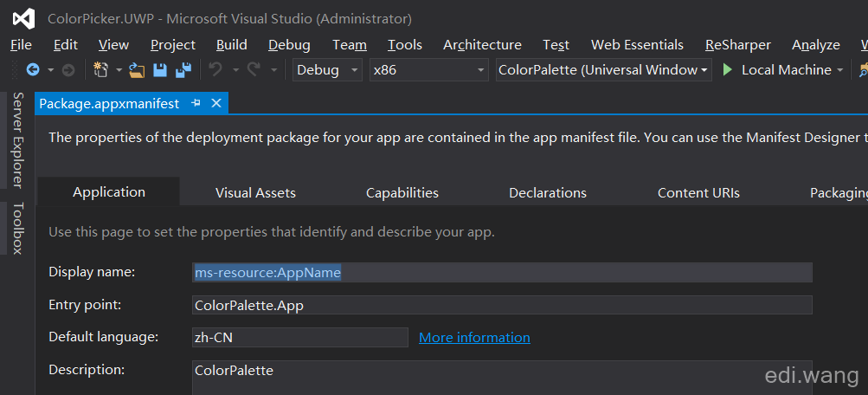Click the green Start debugging play icon
This screenshot has width=868, height=395.
728,70
